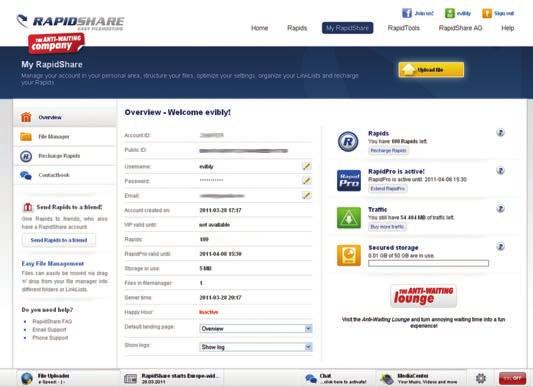533x387 pixels.
Task: Click the edit pencil for Username
Action: pyautogui.click(x=307, y=166)
